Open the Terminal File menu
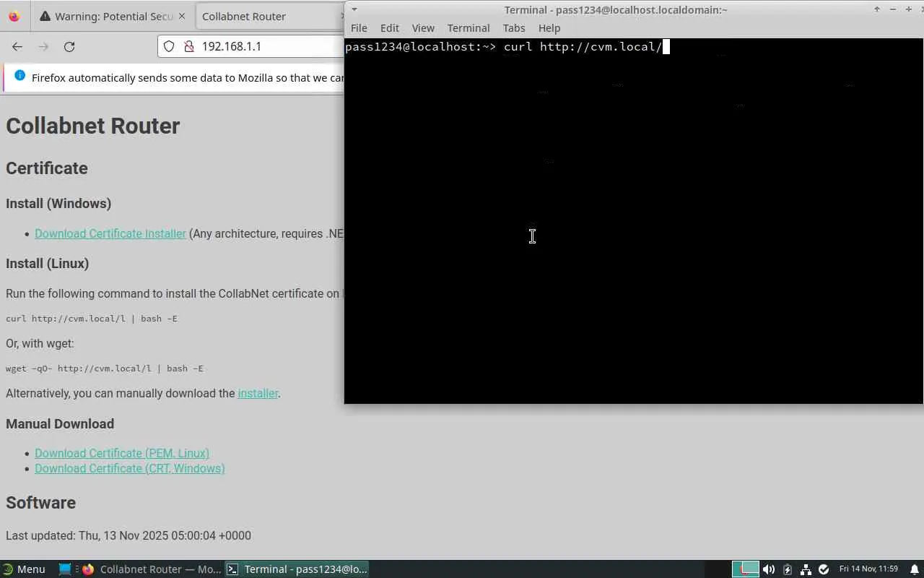The width and height of the screenshot is (924, 578). (x=359, y=28)
